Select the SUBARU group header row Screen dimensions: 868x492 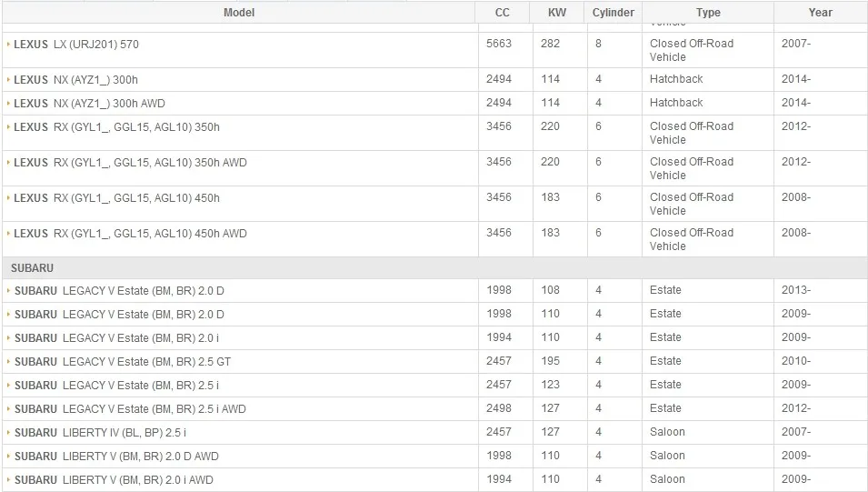pyautogui.click(x=434, y=268)
